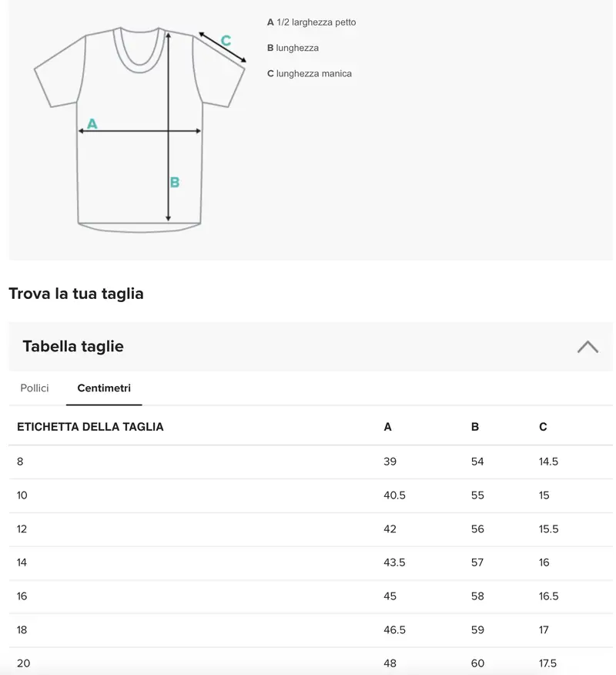This screenshot has width=616, height=675.
Task: Click the "Trova la tua taglia" heading
Action: click(76, 294)
